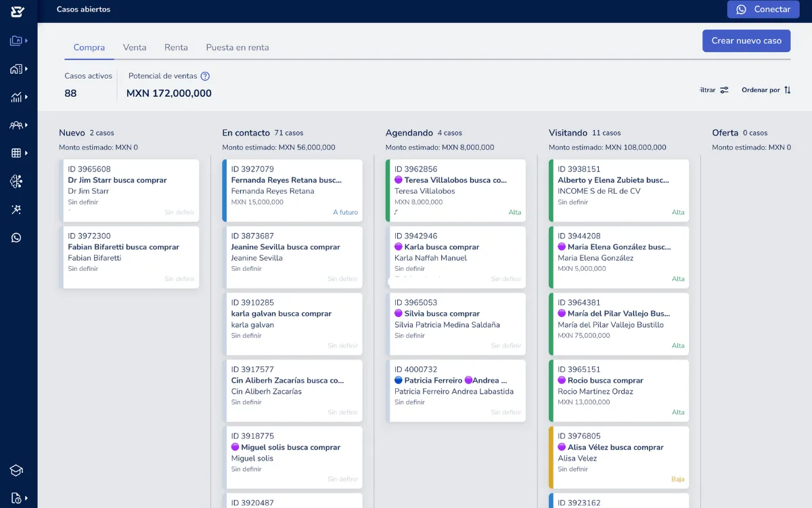
Task: Click the Alta label on Teresa Villalobos card
Action: 515,212
